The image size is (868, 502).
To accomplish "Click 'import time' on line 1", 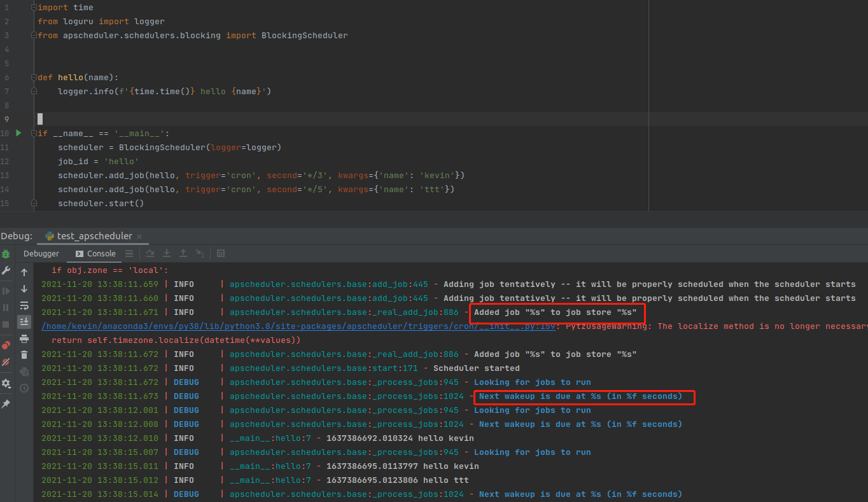I will tap(65, 8).
